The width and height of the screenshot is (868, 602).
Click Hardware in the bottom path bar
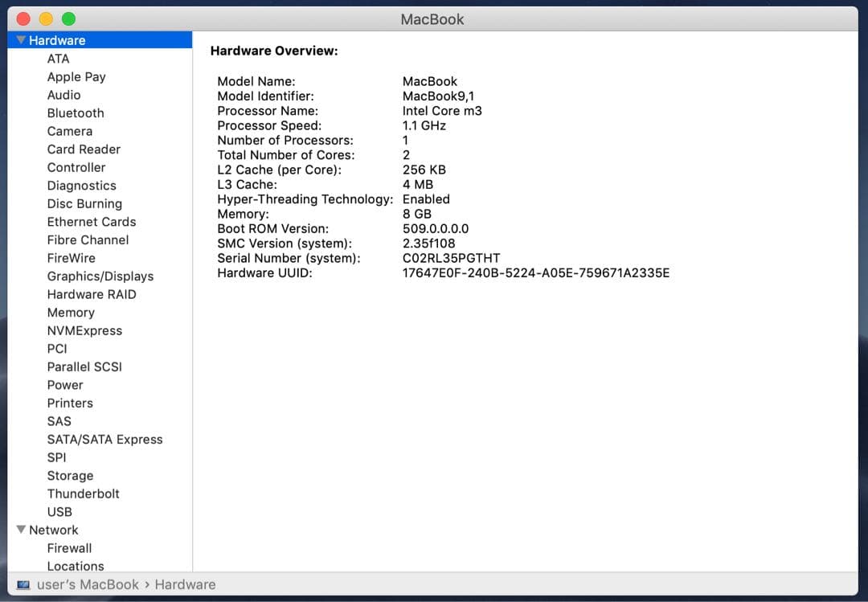click(185, 585)
